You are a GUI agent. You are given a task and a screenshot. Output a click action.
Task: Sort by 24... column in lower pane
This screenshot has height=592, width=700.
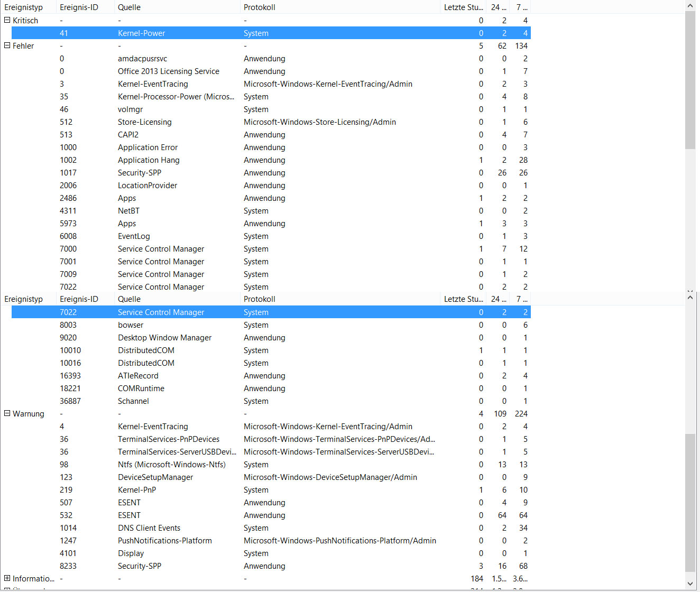[498, 299]
